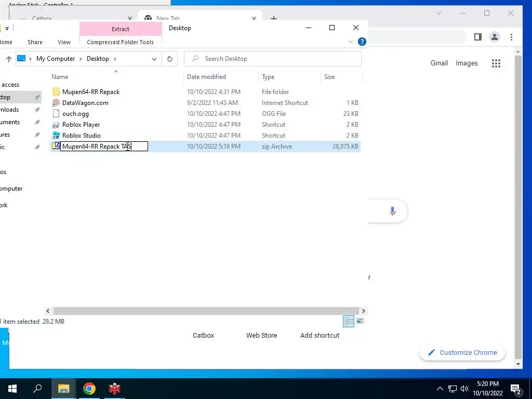Select the Roblox Player shortcut icon

pos(56,125)
